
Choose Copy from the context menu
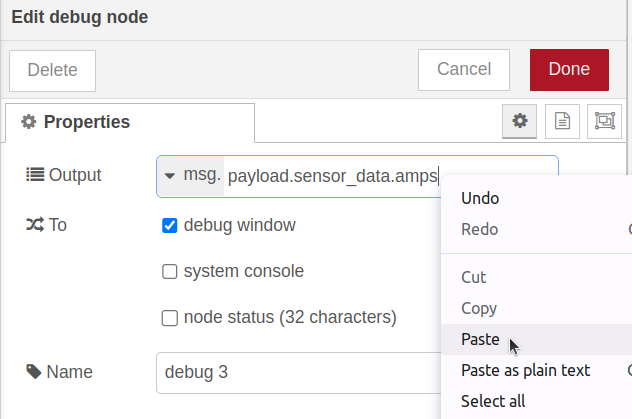coord(536,308)
